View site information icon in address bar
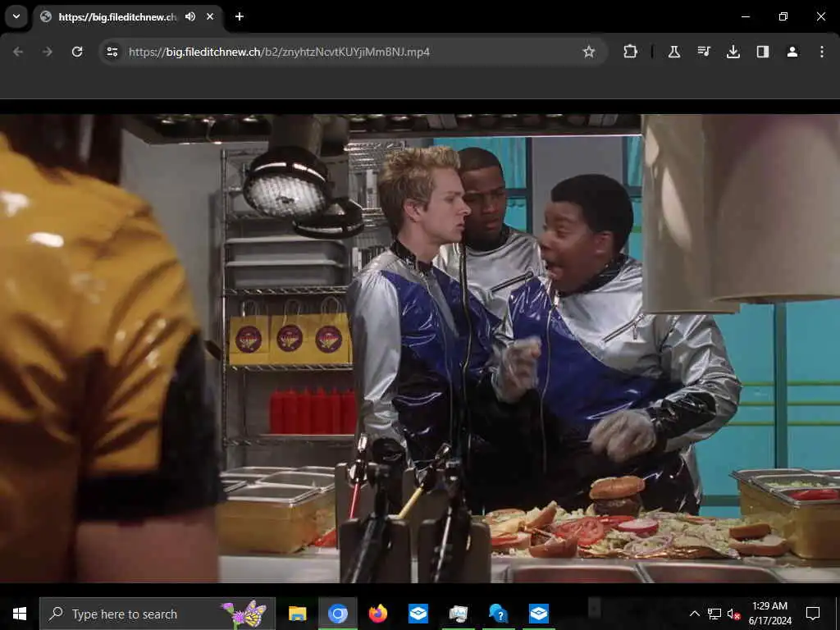Image resolution: width=840 pixels, height=630 pixels. 112,52
